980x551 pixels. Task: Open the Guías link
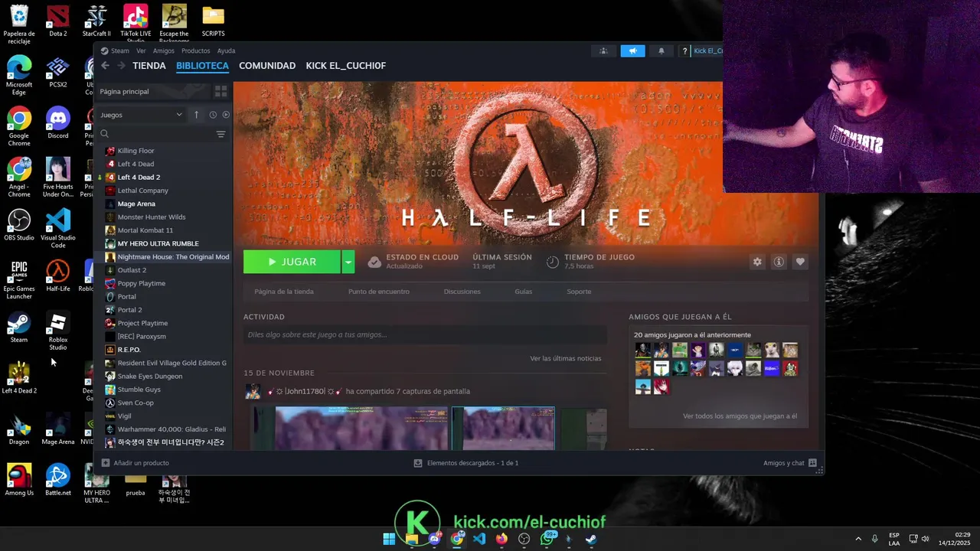point(524,292)
